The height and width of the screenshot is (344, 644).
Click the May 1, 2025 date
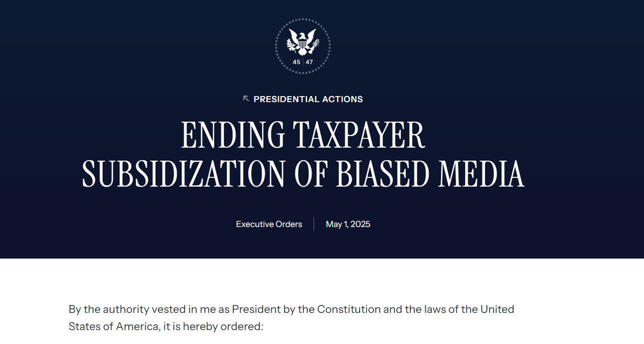pyautogui.click(x=348, y=224)
